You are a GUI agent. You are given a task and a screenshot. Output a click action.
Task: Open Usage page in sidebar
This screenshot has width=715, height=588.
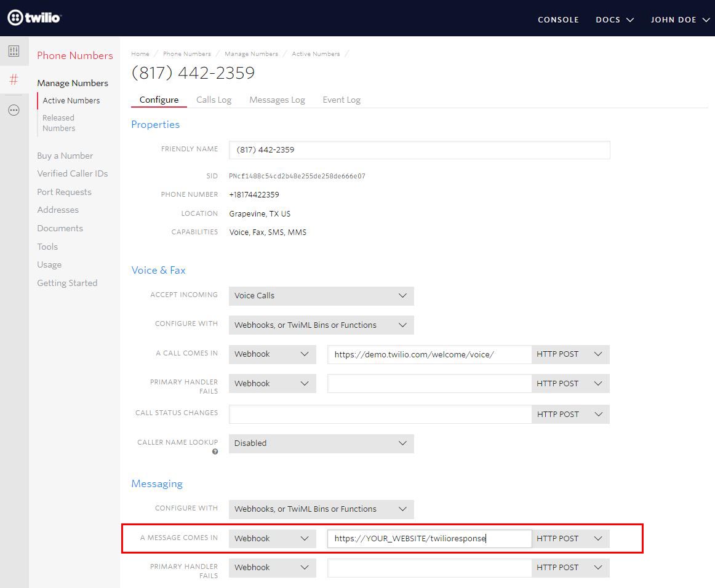(x=49, y=265)
